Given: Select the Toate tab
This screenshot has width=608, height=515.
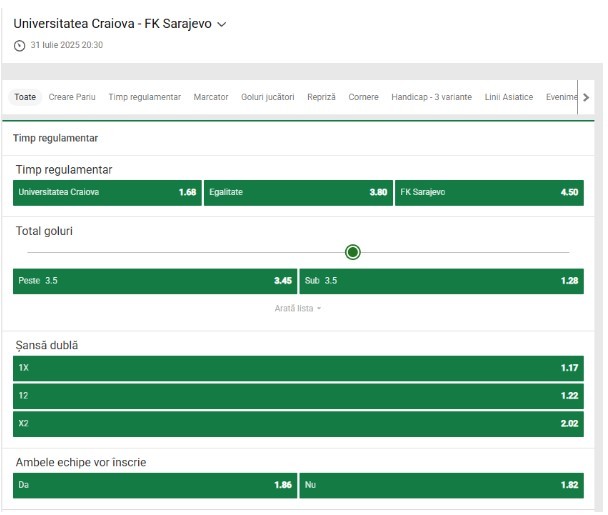Looking at the screenshot, I should click(x=25, y=97).
